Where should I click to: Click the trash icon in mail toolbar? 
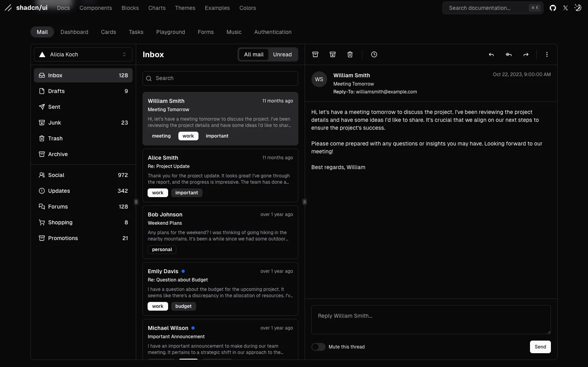pyautogui.click(x=350, y=54)
